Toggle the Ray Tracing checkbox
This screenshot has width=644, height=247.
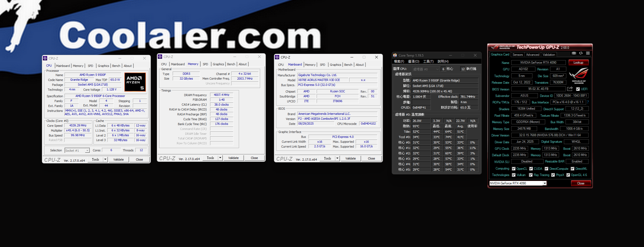(x=531, y=175)
